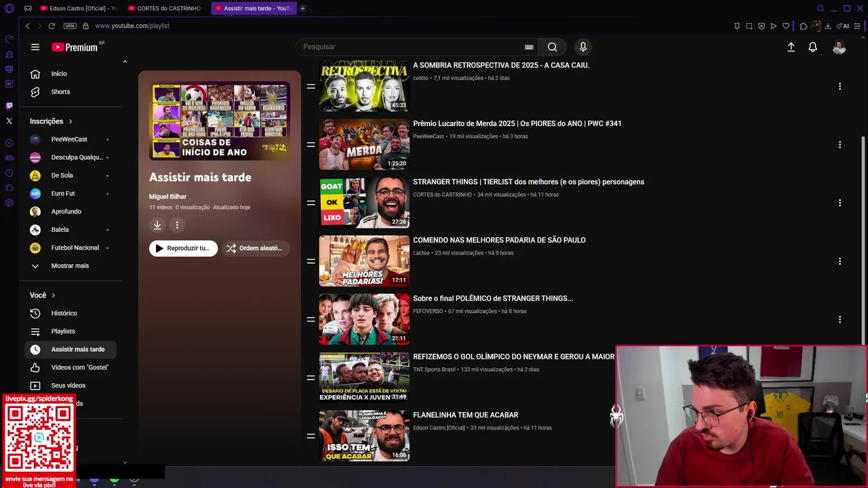Download the Assistir mais tarde playlist

[x=157, y=225]
